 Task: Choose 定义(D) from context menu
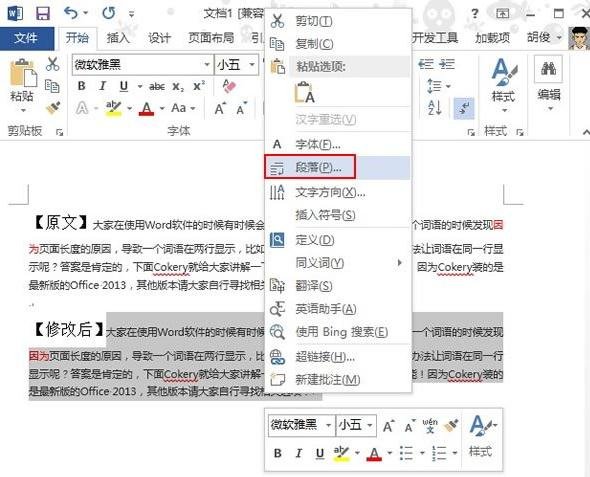(x=339, y=240)
